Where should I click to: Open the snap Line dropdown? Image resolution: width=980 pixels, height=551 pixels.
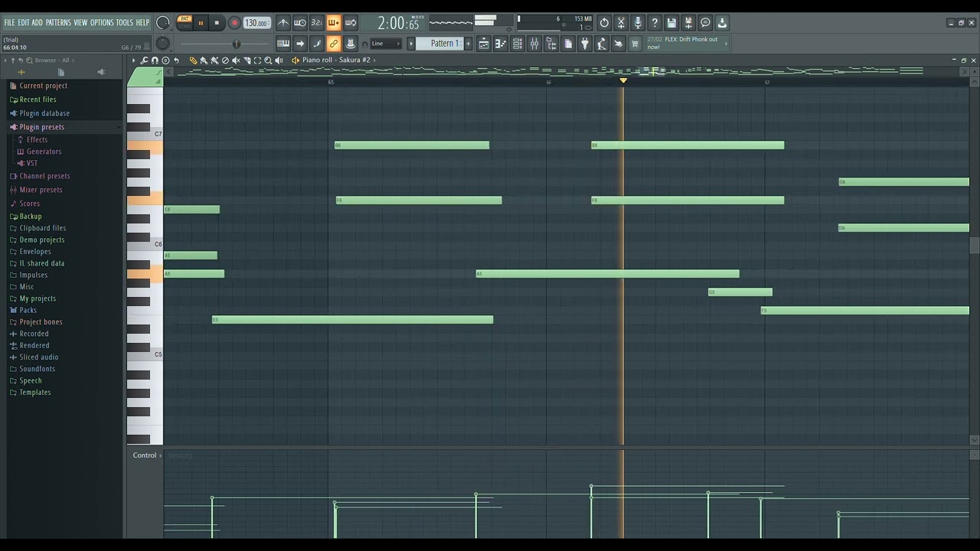pos(386,44)
